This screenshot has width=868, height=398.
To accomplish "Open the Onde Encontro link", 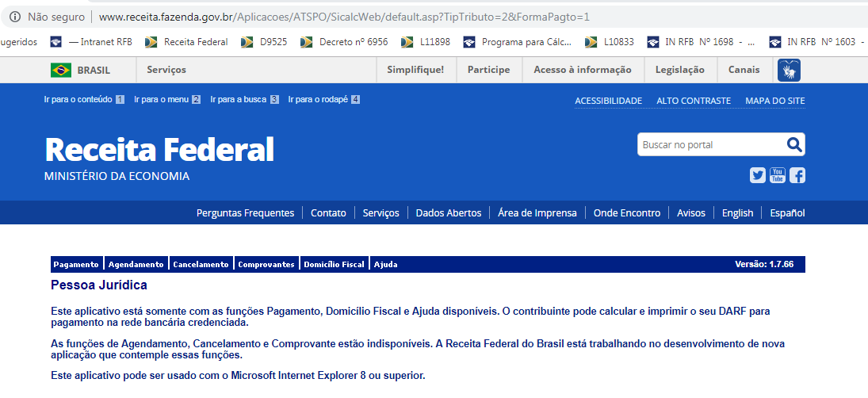I will coord(627,213).
